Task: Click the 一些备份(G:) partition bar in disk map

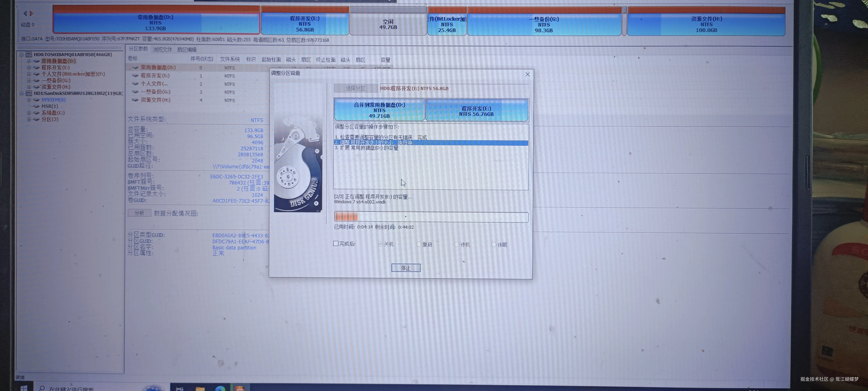Action: coord(543,24)
